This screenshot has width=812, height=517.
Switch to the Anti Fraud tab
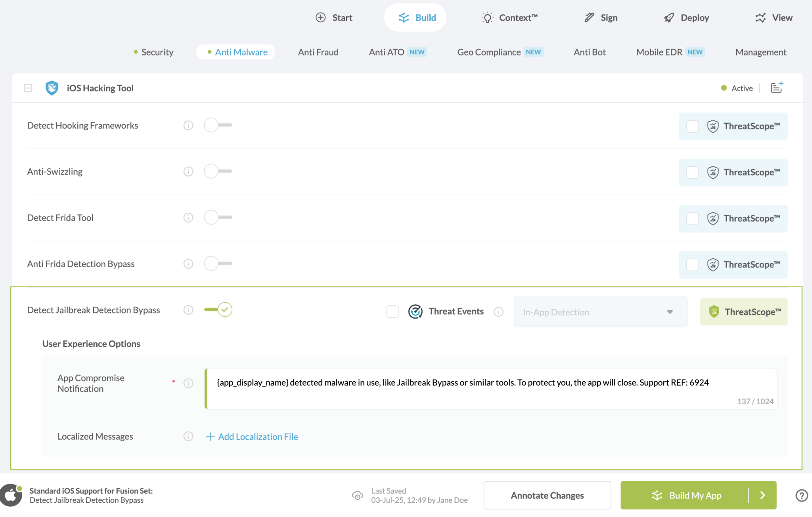(318, 52)
